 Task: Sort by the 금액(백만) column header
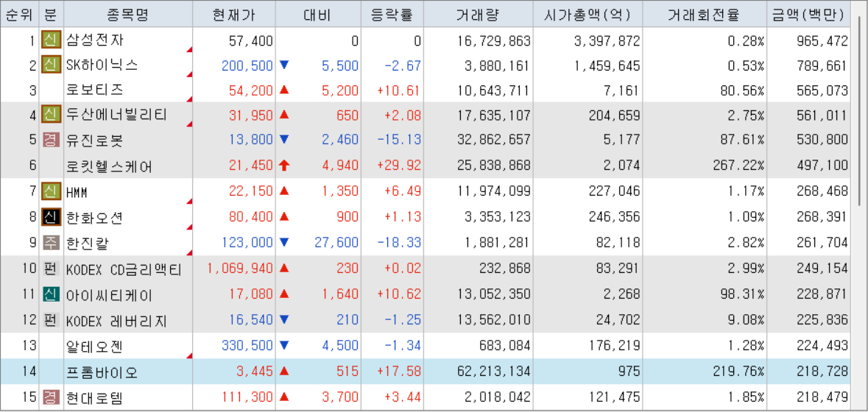click(809, 15)
